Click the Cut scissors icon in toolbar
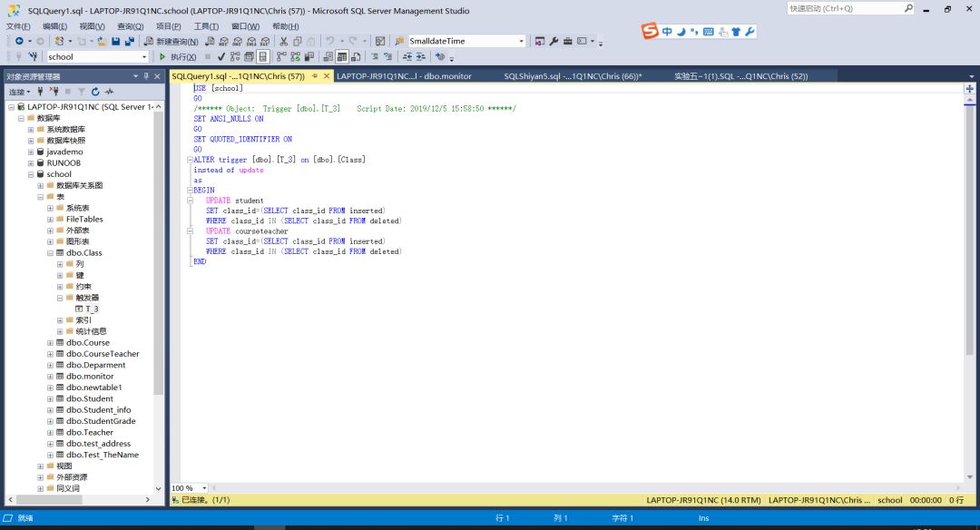Screen dimensions: 980x530 point(284,42)
